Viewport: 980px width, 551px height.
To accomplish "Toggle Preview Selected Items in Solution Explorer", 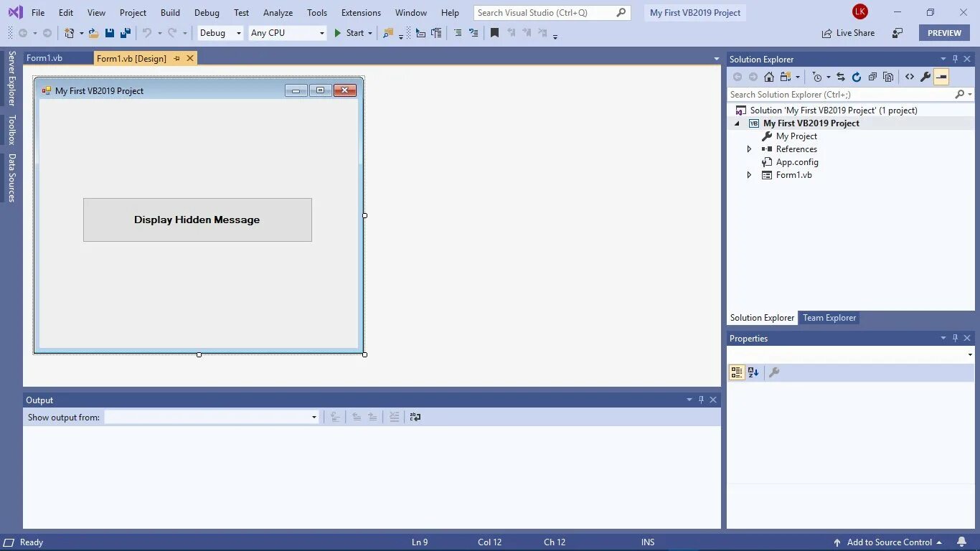I will [941, 77].
